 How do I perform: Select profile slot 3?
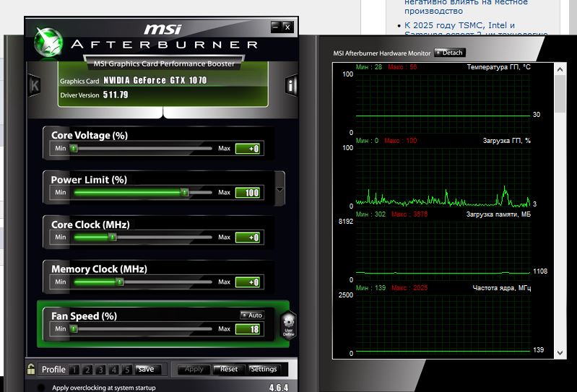[x=100, y=370]
